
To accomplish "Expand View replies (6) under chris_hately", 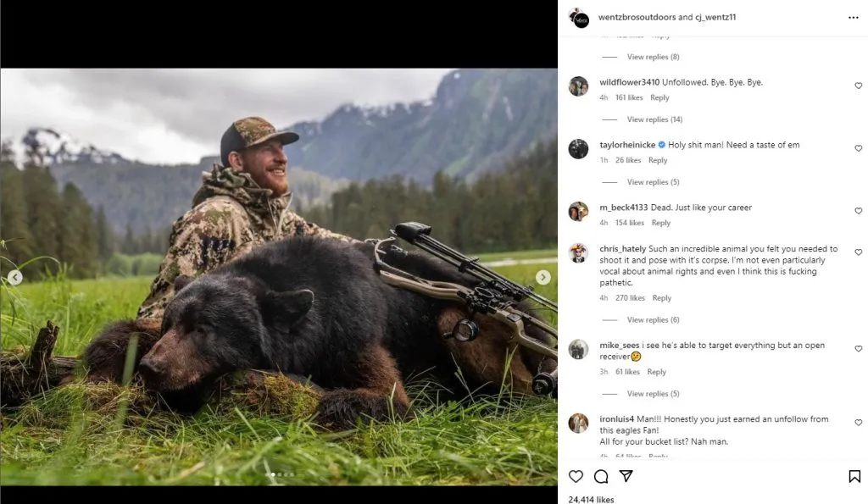I will (x=653, y=320).
